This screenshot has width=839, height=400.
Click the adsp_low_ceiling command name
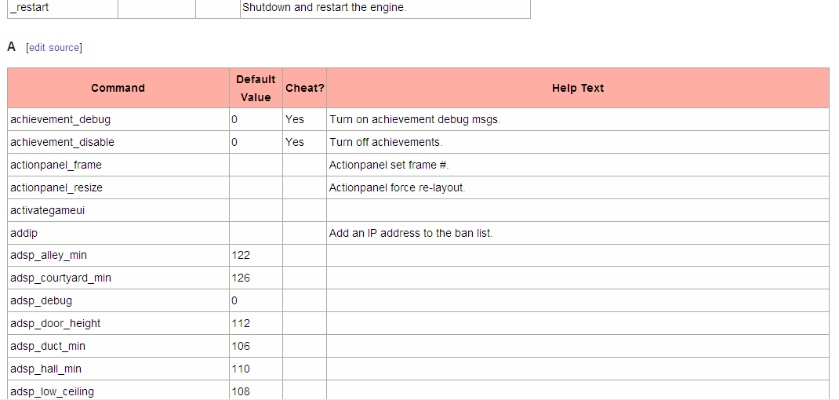coord(52,391)
